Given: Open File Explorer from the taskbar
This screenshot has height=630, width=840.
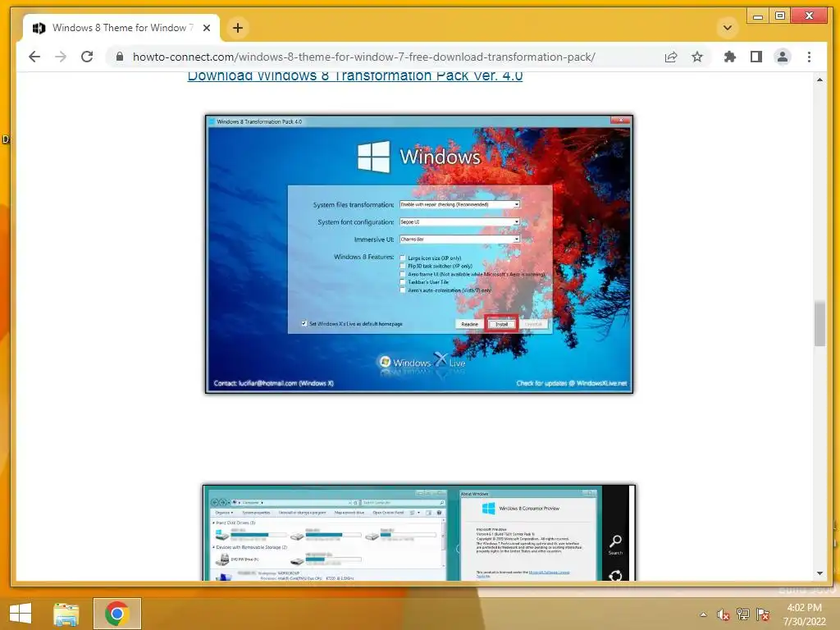Looking at the screenshot, I should click(x=66, y=614).
